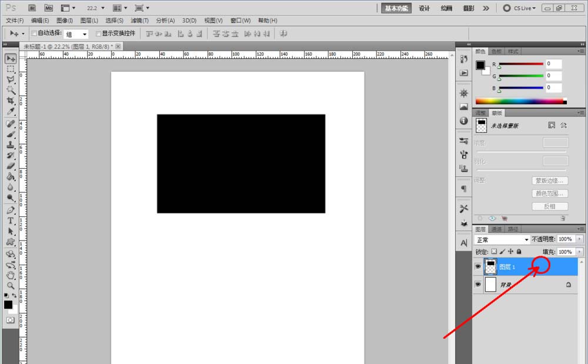The width and height of the screenshot is (588, 364).
Task: Select the Eyedropper tool
Action: (11, 111)
